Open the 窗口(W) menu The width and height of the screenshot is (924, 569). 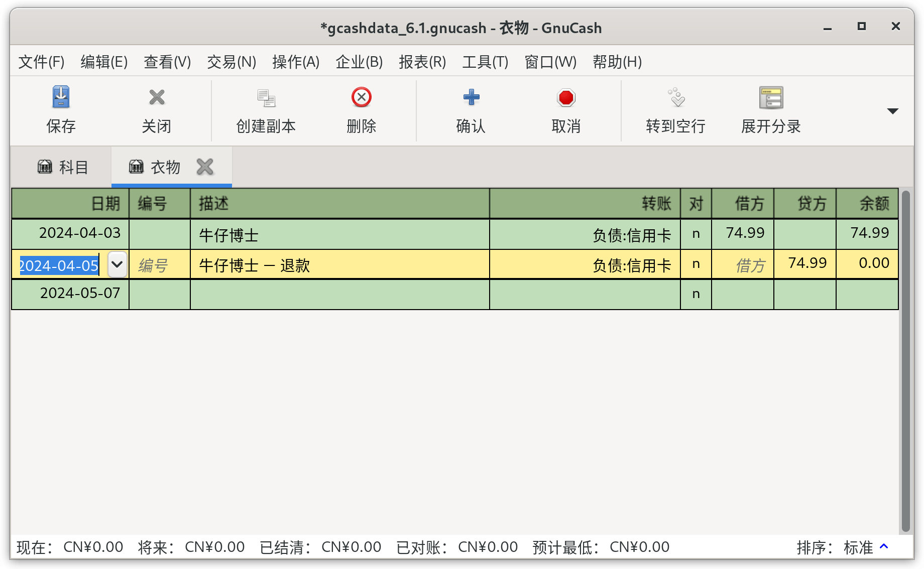[x=550, y=62]
